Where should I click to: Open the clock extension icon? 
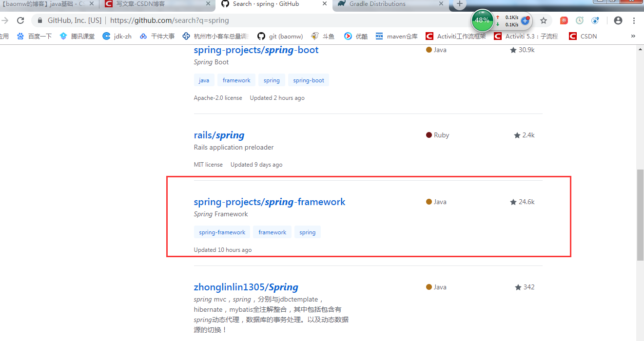pyautogui.click(x=580, y=20)
